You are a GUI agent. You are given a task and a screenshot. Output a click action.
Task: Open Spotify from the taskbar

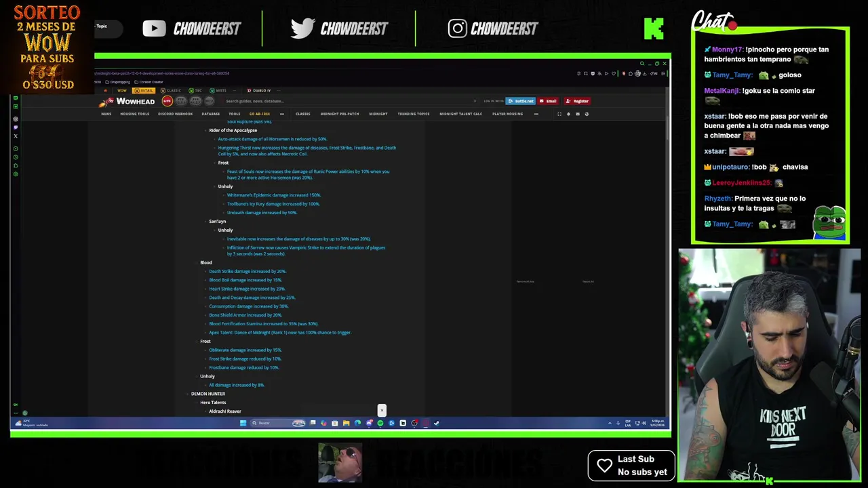point(380,423)
